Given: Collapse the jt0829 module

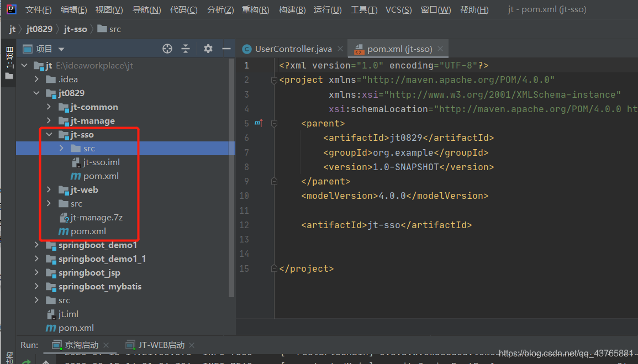Looking at the screenshot, I should pos(36,93).
